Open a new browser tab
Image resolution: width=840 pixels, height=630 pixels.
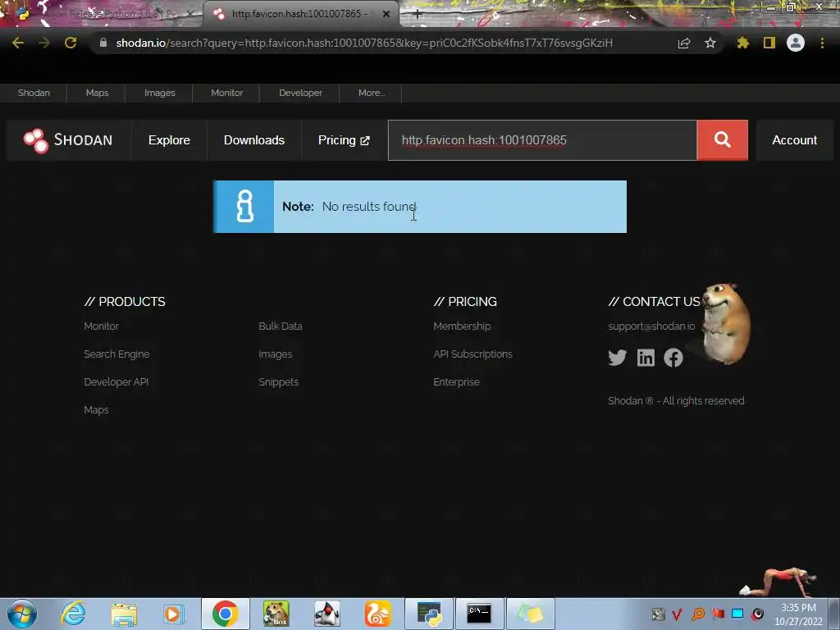(418, 14)
